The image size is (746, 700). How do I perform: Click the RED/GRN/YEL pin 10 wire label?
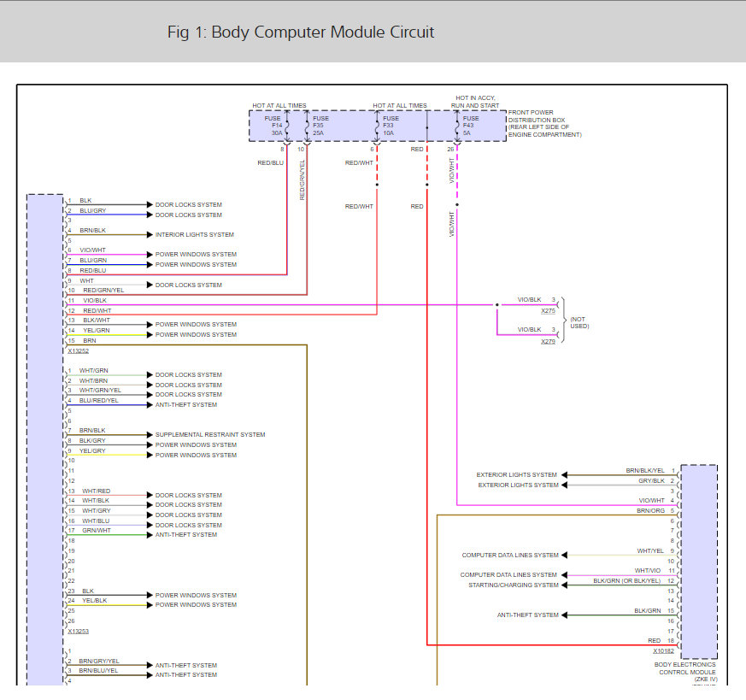coord(103,291)
